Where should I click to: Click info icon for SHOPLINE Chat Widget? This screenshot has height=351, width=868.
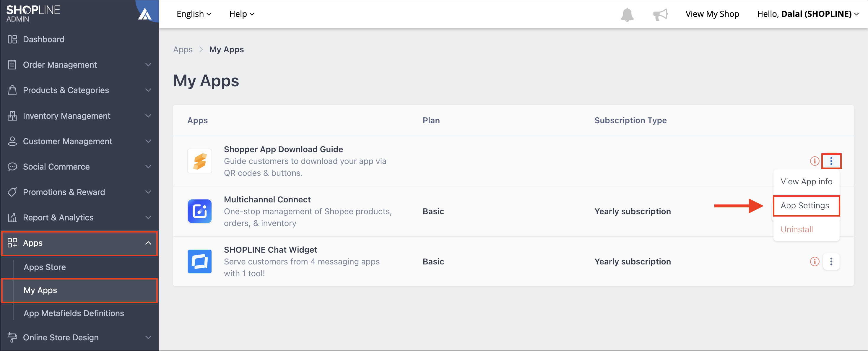click(815, 261)
